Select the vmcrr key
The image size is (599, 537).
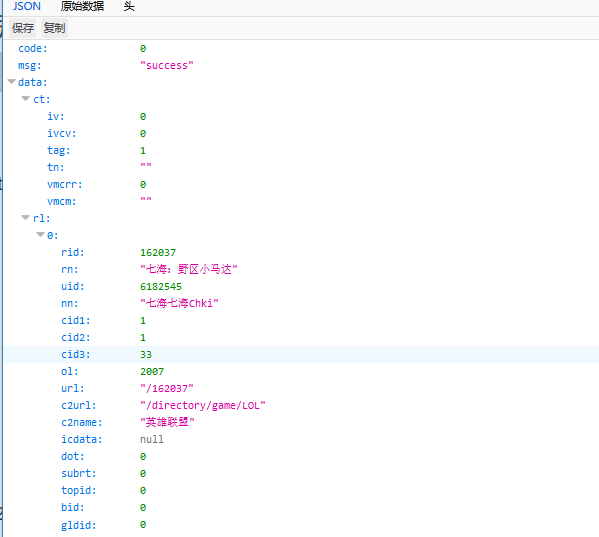click(65, 184)
